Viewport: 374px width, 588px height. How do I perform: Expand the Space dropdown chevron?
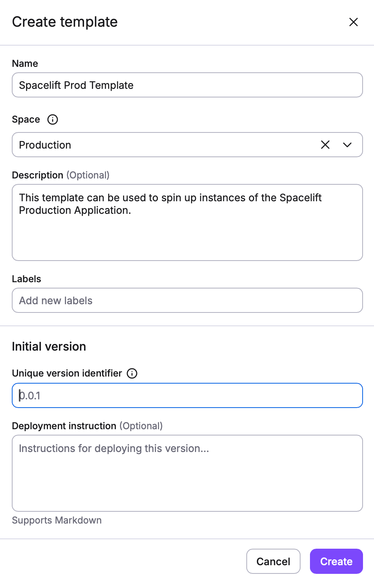click(347, 145)
